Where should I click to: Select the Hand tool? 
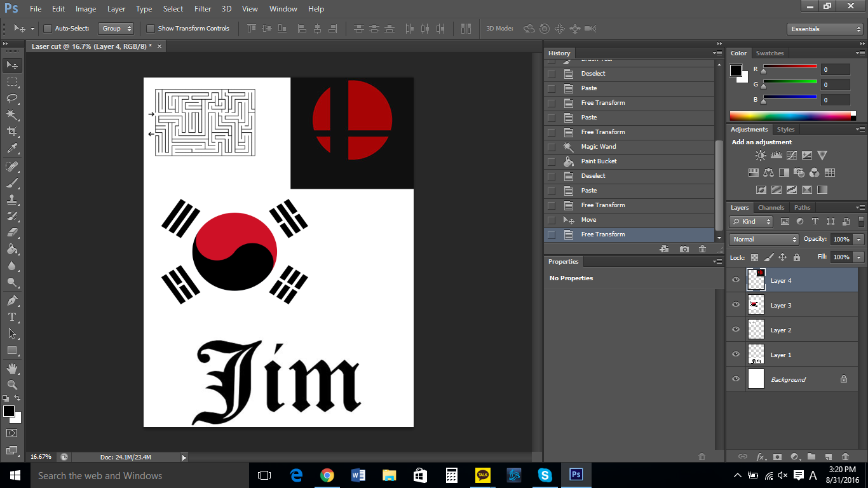12,369
